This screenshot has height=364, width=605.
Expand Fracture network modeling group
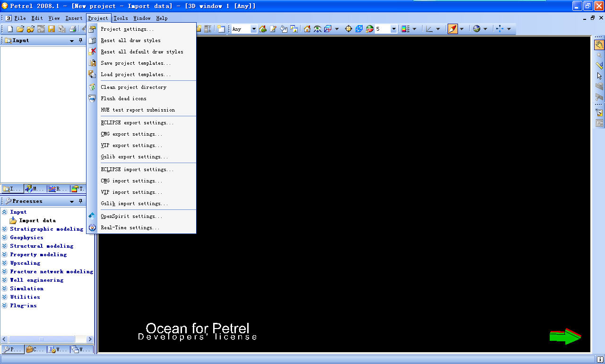click(5, 271)
